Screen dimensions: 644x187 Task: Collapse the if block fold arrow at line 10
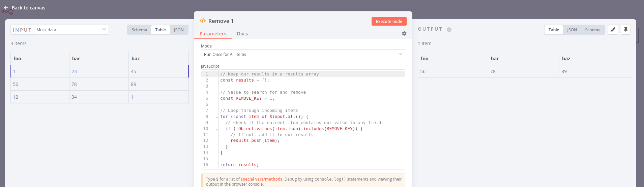pyautogui.click(x=217, y=129)
